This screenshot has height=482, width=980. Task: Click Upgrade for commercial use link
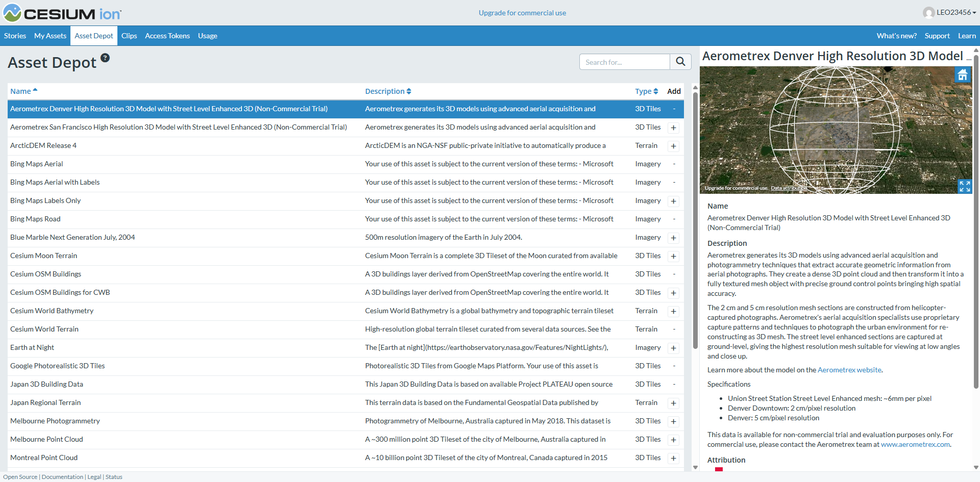tap(522, 13)
